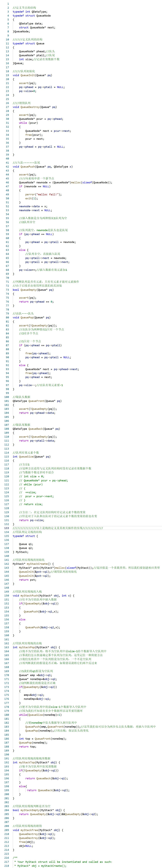Click the 'pcur = next;' statement
162x868 pixels.
[x=35, y=139]
